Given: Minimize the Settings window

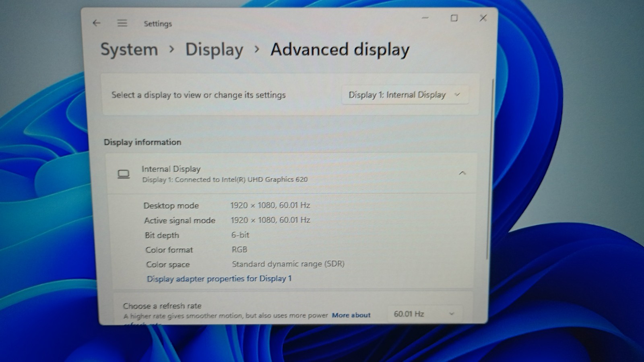Looking at the screenshot, I should click(425, 18).
